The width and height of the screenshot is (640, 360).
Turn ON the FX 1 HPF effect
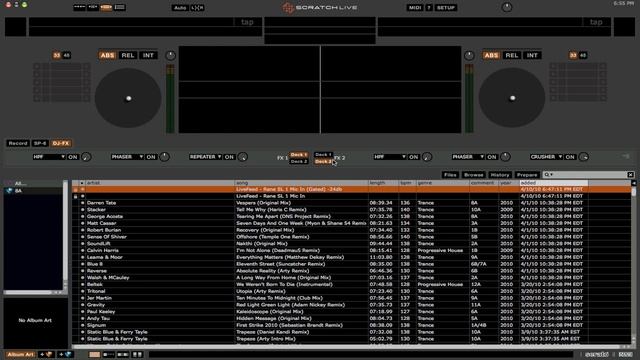(x=73, y=157)
